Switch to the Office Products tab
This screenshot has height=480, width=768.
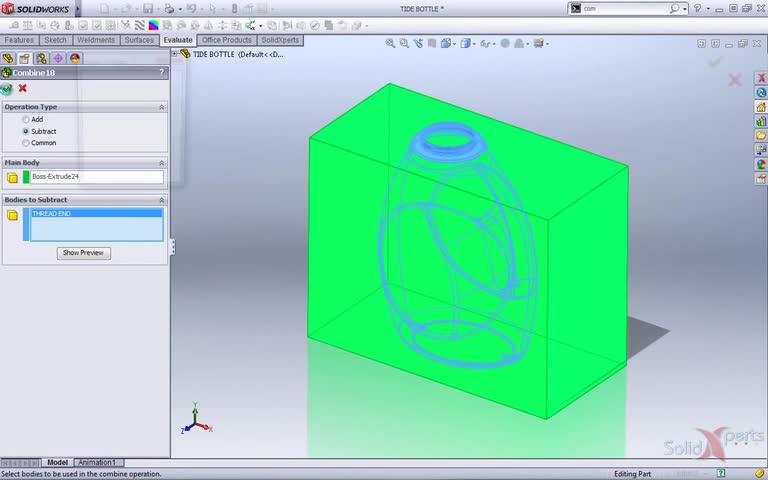pyautogui.click(x=226, y=40)
